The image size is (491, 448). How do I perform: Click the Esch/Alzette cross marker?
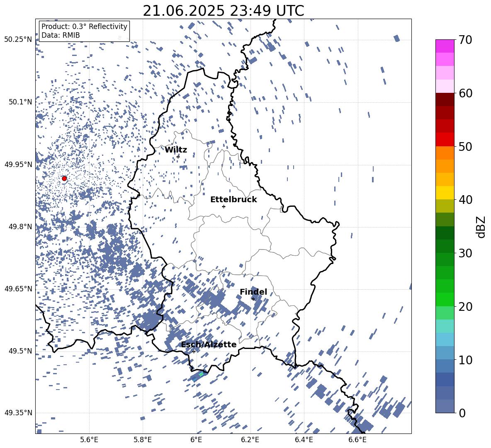click(194, 351)
